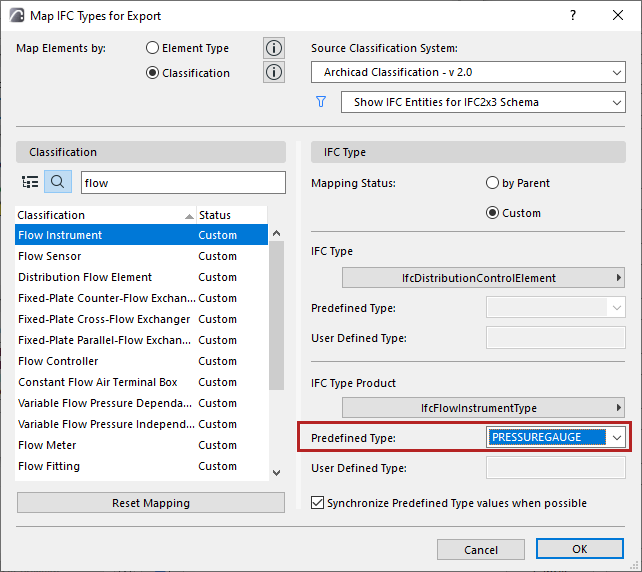The width and height of the screenshot is (642, 572).
Task: Open the Source Classification System dropdown
Action: point(468,72)
